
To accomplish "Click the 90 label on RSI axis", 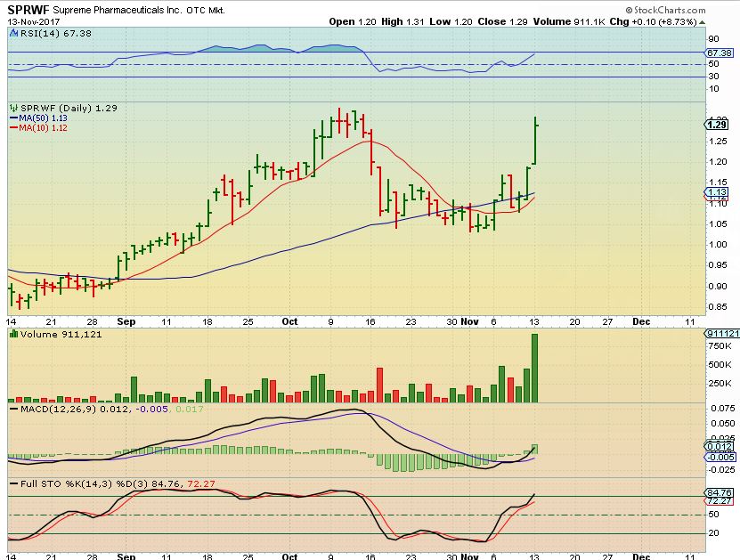I will click(713, 39).
